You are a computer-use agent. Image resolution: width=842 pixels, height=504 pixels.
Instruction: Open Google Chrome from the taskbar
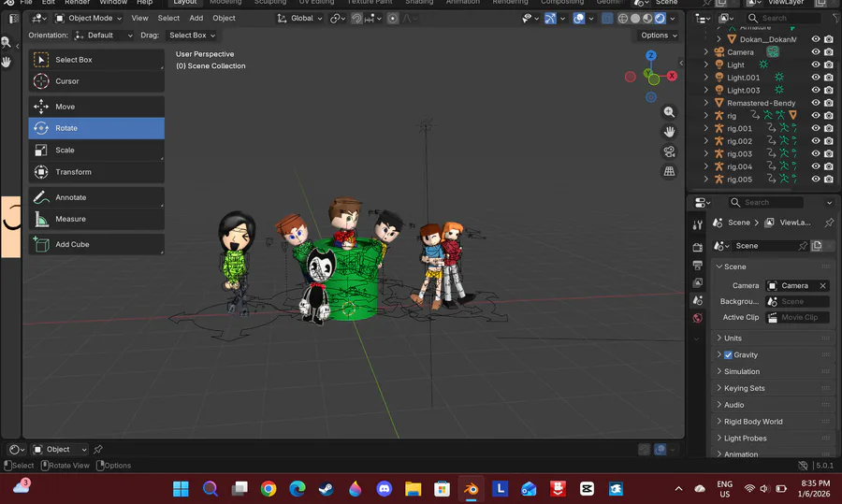(x=269, y=489)
